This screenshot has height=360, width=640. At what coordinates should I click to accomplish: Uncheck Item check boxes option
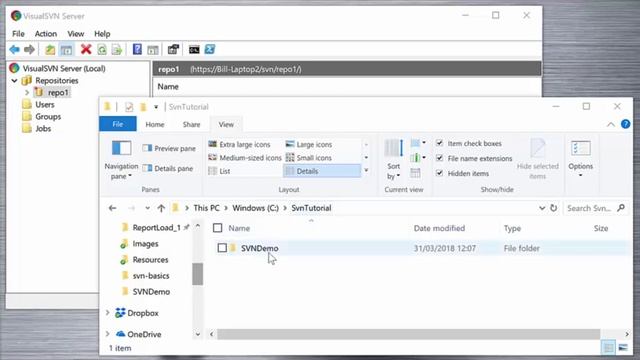click(440, 143)
